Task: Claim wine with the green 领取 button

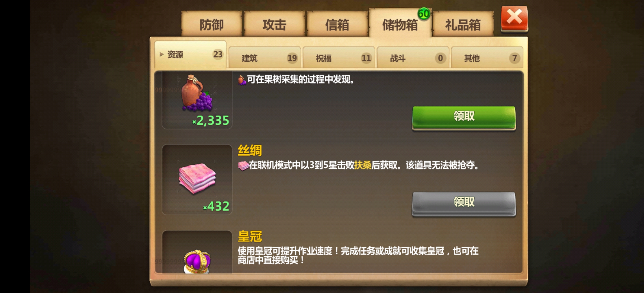Action: (464, 117)
